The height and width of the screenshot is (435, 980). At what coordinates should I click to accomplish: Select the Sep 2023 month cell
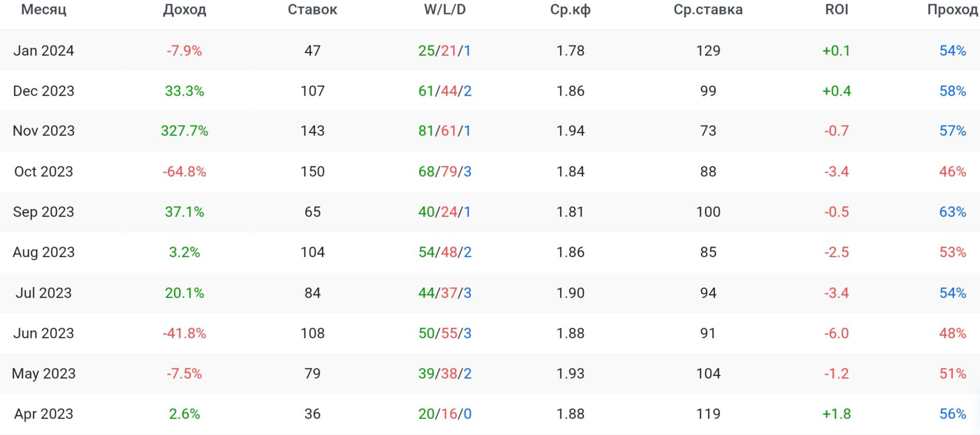44,212
